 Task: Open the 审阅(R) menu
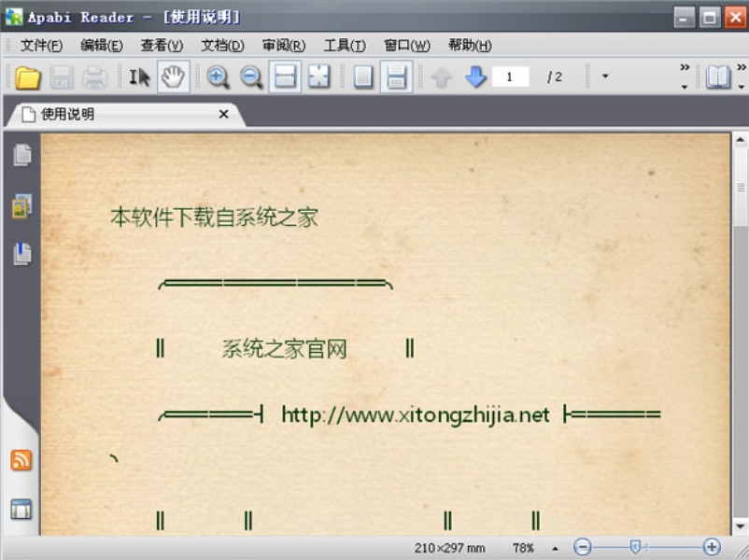click(x=284, y=46)
